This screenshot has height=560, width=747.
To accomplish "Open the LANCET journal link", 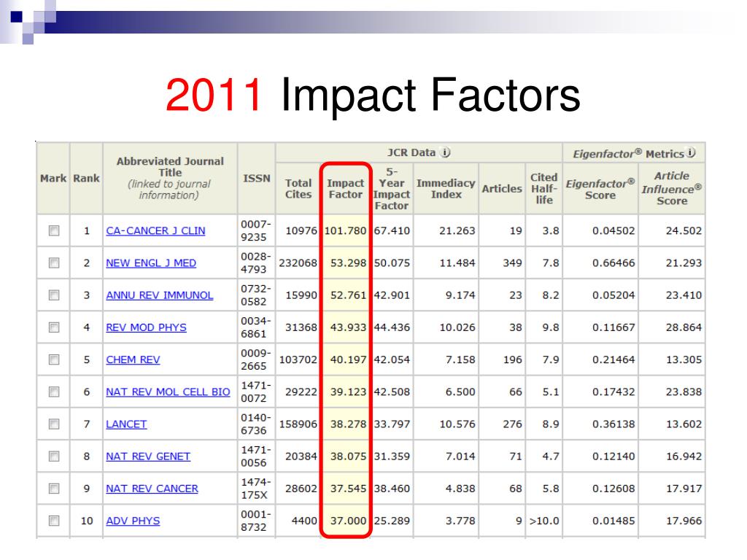I will pos(126,424).
